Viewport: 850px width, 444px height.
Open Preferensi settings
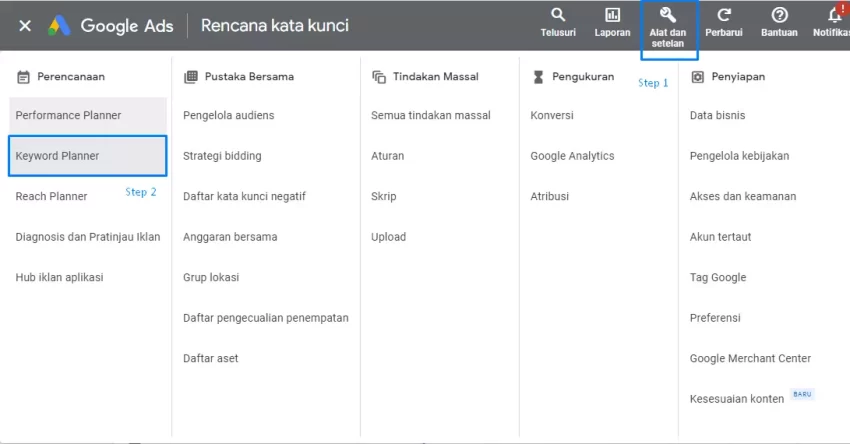coord(714,318)
